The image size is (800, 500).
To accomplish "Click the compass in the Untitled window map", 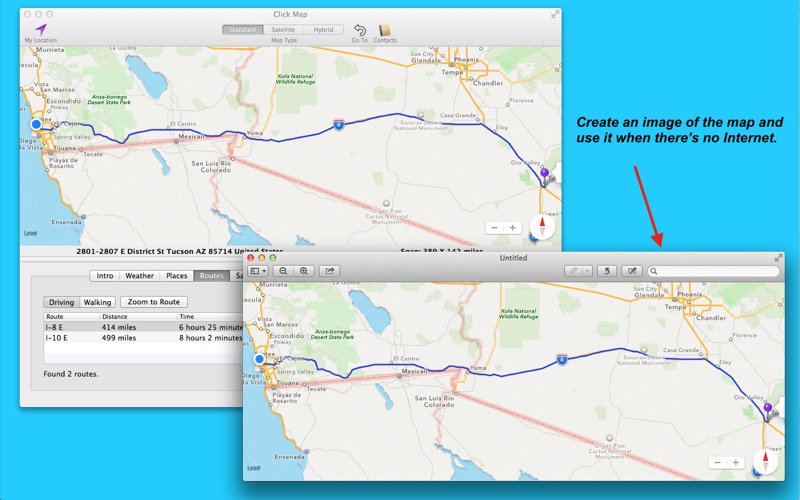I will point(765,461).
